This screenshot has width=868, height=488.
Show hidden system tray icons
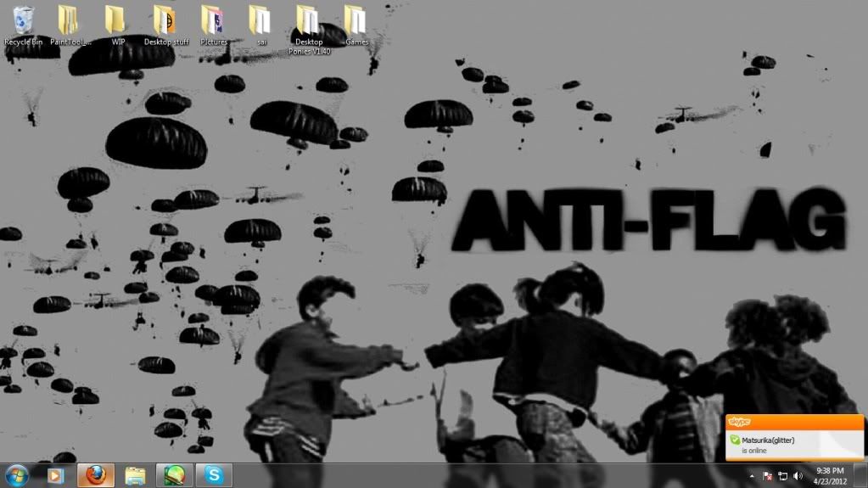tap(752, 476)
